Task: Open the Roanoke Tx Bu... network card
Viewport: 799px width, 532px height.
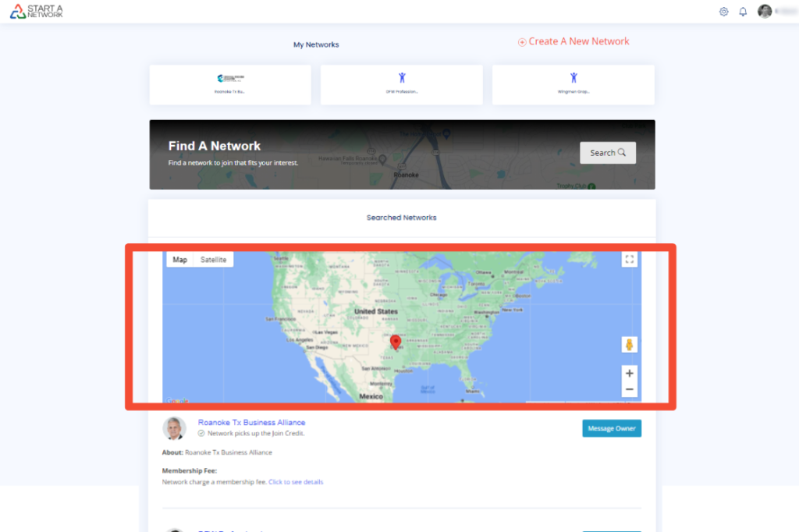Action: [x=230, y=84]
